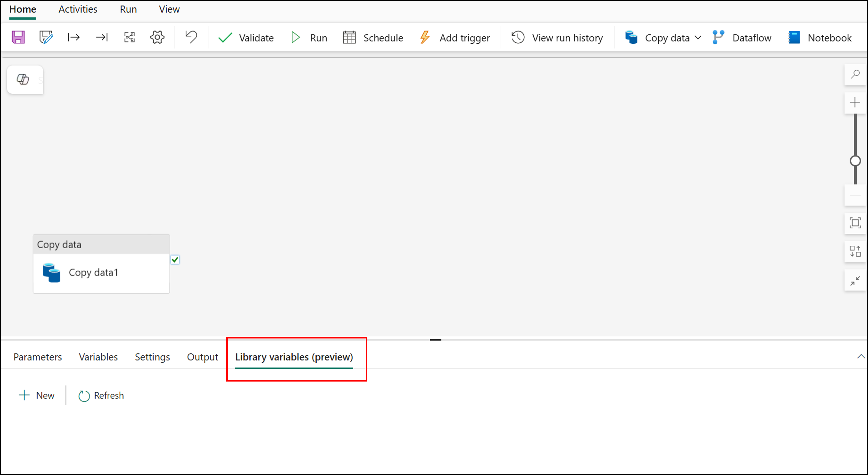Click the Refresh button
Image resolution: width=868 pixels, height=475 pixels.
pos(101,395)
